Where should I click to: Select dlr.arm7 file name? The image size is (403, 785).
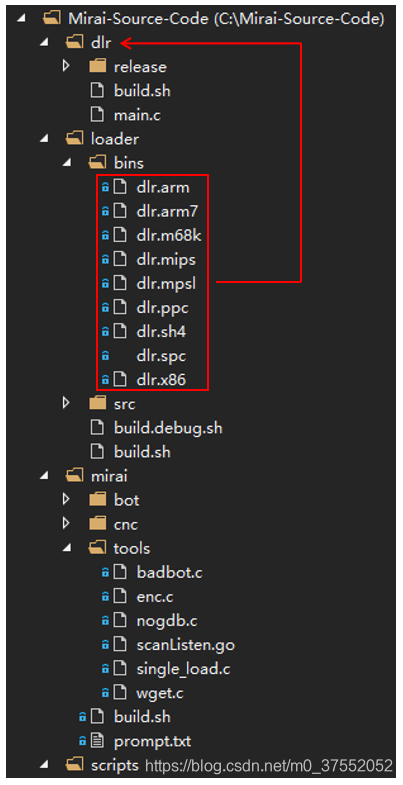click(167, 212)
